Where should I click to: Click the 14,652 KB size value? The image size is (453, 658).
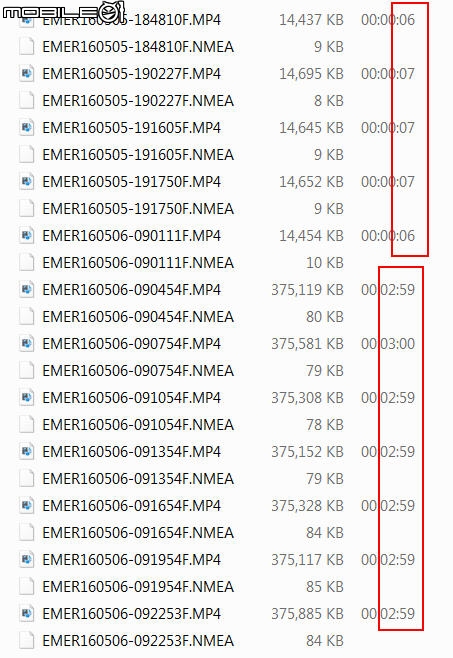coord(312,182)
